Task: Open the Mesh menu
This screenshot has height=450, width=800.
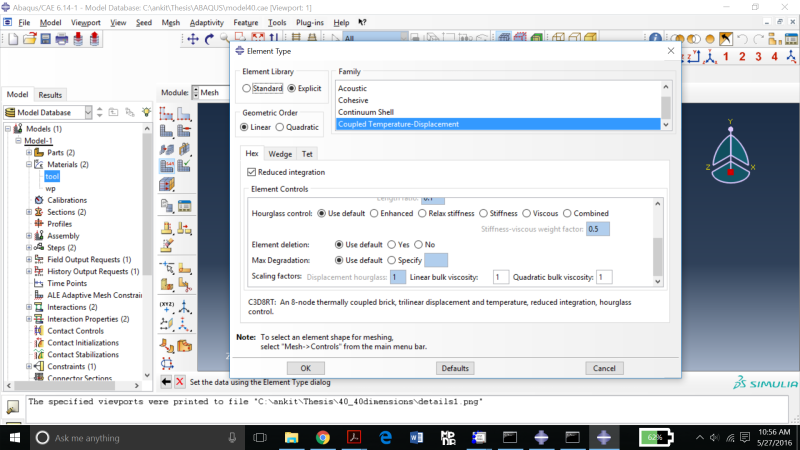Action: tap(170, 22)
